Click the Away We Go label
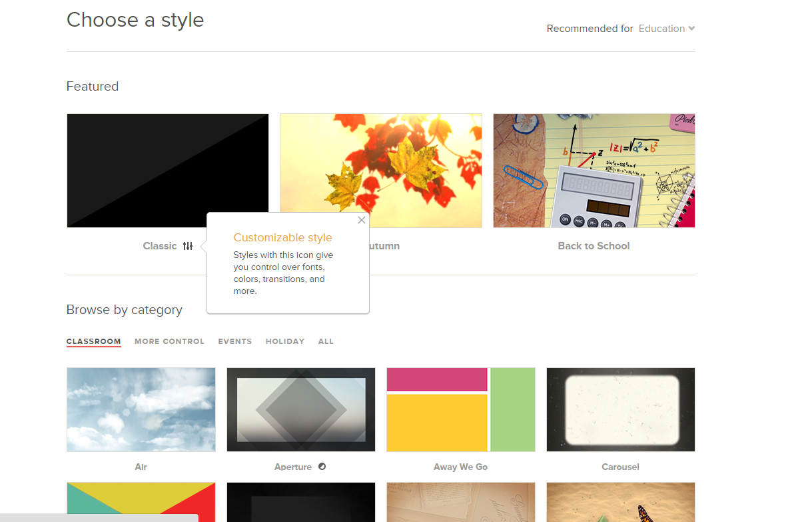Image resolution: width=812 pixels, height=522 pixels. pyautogui.click(x=460, y=467)
